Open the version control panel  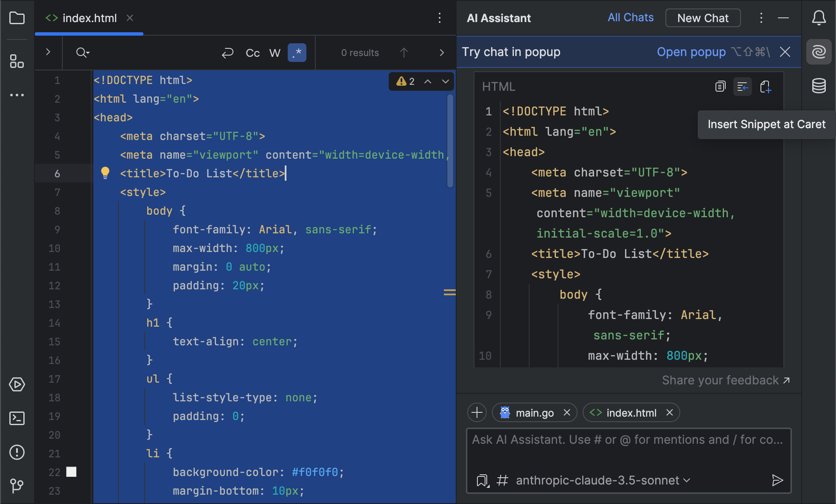tap(17, 485)
